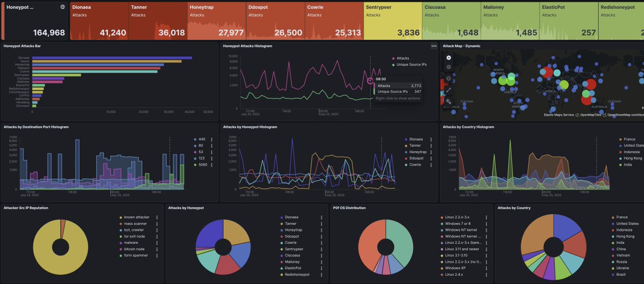Screen dimensions: 644x284
Task: Click Attacks by Destination Port Histogram title
Action: point(36,127)
